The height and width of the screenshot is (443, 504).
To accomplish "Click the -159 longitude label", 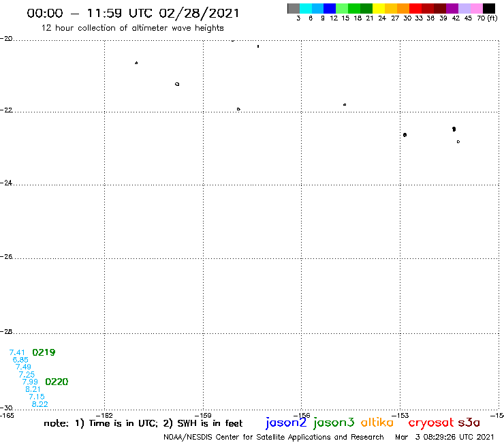I will pyautogui.click(x=203, y=415).
